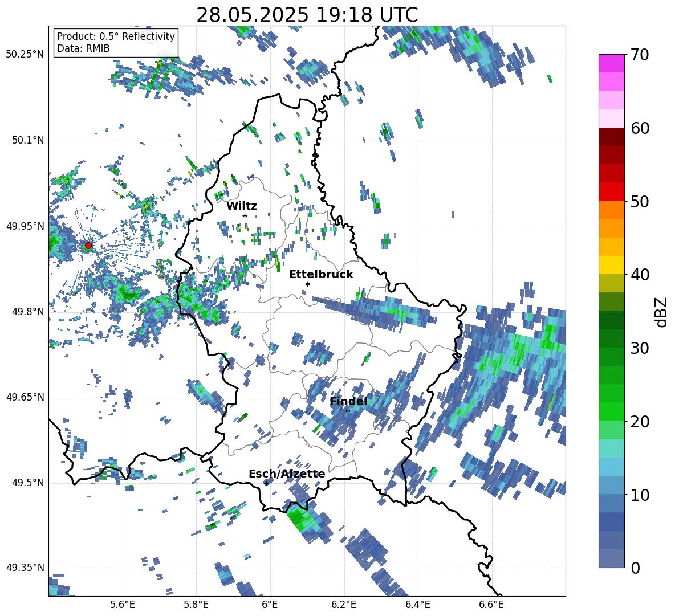Click the 5.8°E longitude label
Image resolution: width=675 pixels, height=616 pixels.
tap(196, 605)
